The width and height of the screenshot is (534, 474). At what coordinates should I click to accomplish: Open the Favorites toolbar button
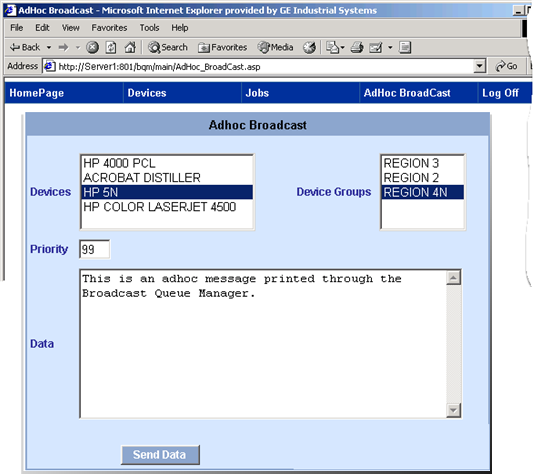coord(222,47)
